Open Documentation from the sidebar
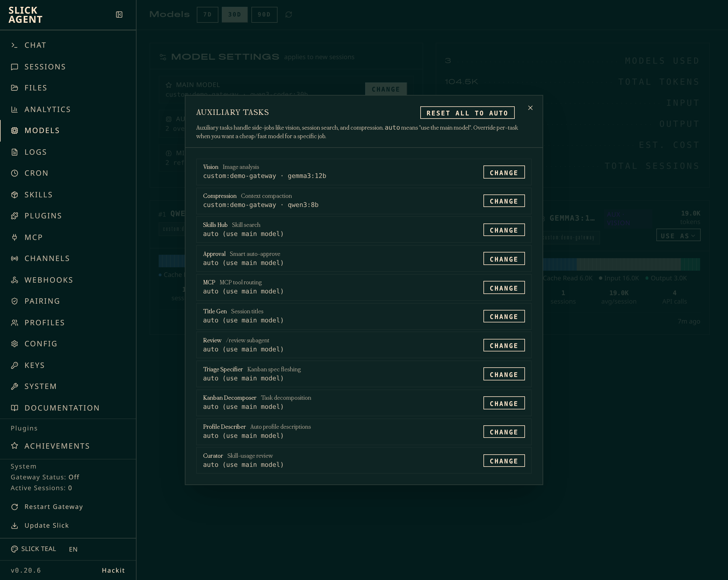This screenshot has height=580, width=728. point(67,408)
